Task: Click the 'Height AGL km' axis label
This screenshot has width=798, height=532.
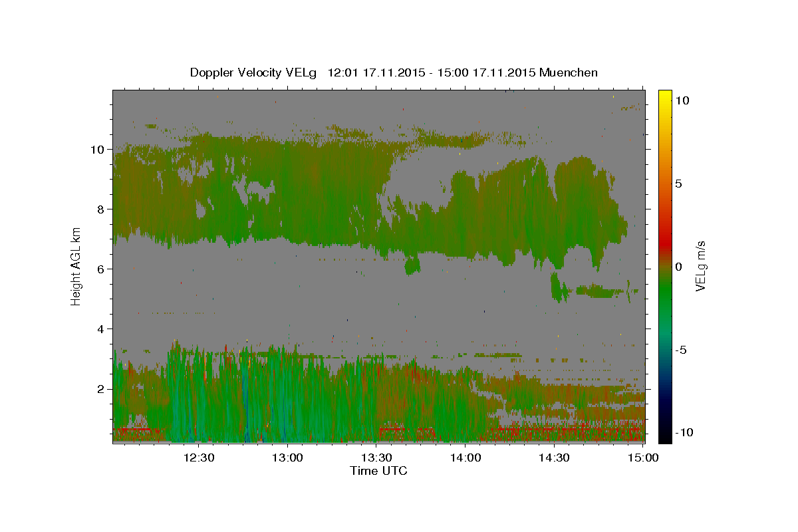Action: pyautogui.click(x=76, y=266)
